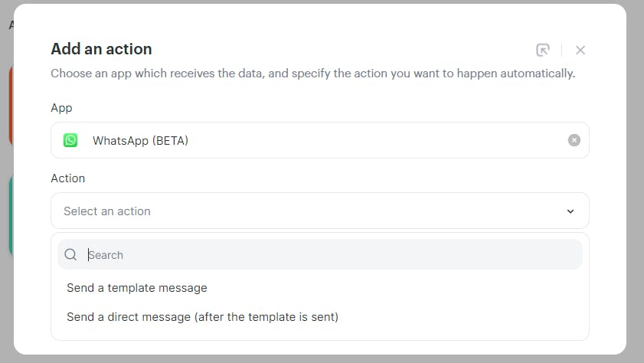Click the magnifier search icon
Image resolution: width=644 pixels, height=363 pixels.
tap(70, 254)
